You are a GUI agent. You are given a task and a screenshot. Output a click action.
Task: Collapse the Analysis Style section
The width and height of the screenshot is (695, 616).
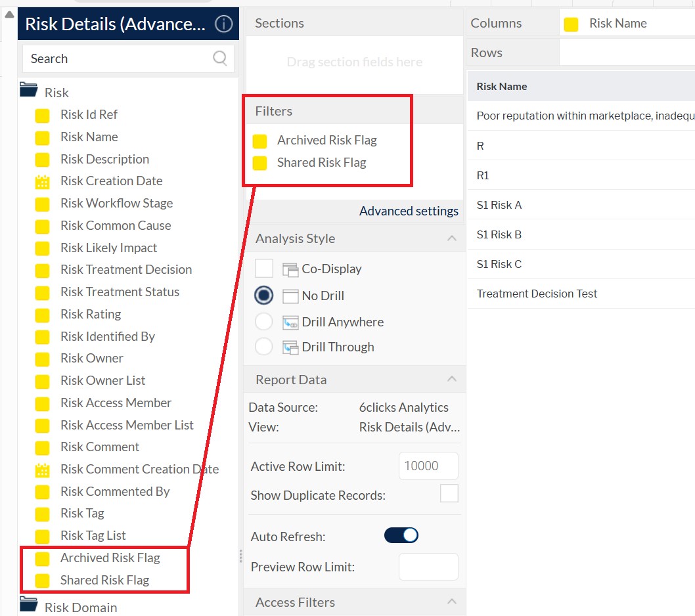click(x=452, y=238)
